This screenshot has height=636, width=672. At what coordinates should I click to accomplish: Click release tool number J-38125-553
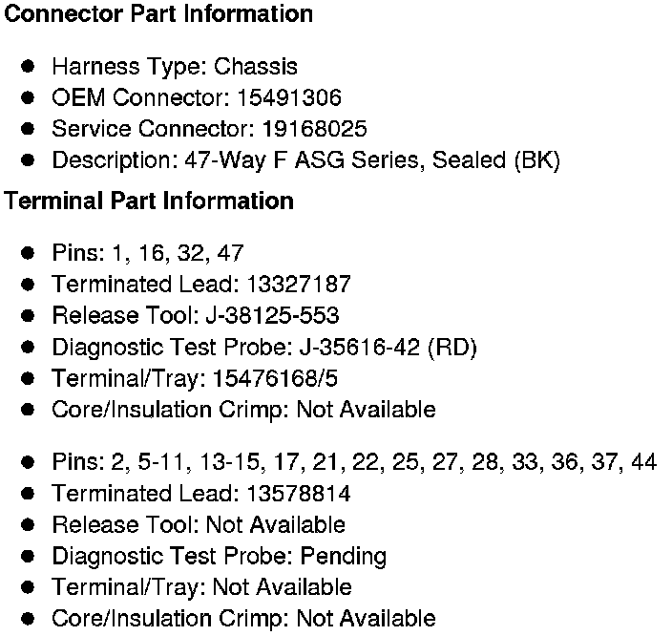(272, 315)
